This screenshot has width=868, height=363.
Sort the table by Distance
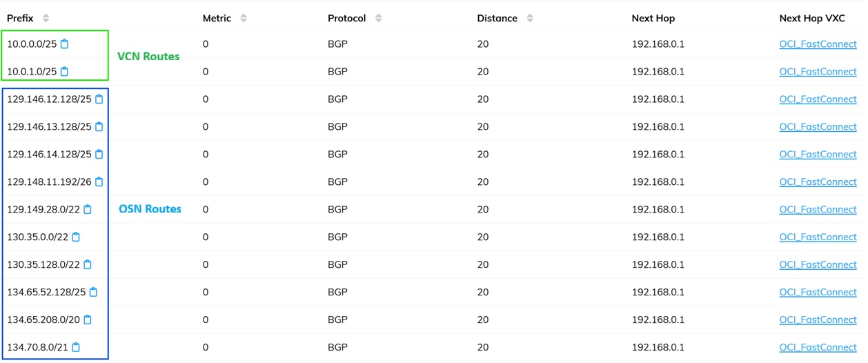530,19
